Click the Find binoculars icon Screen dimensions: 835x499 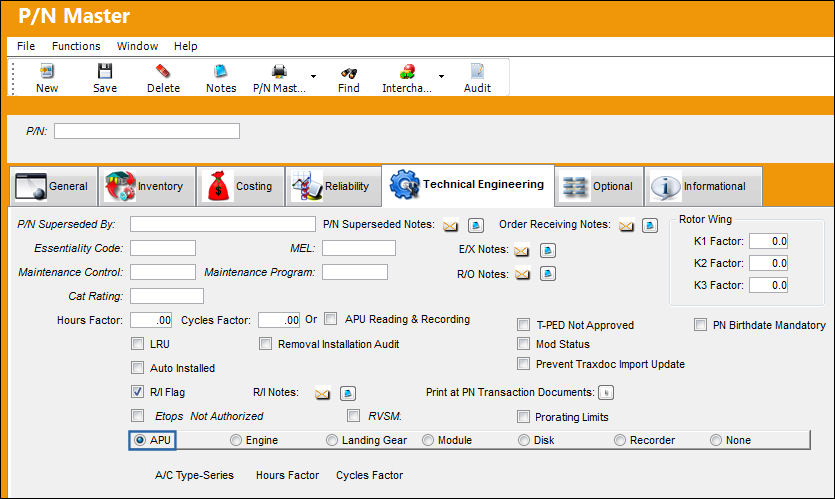(x=349, y=72)
